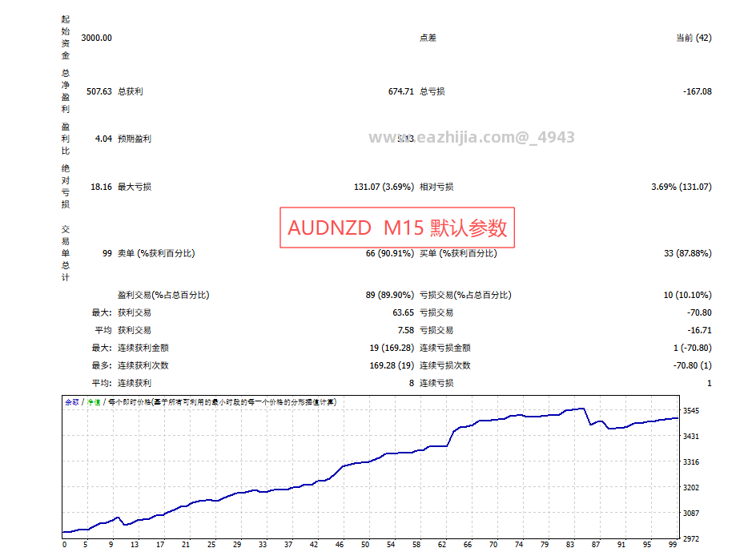Click the 3545 y-axis label

[x=691, y=411]
